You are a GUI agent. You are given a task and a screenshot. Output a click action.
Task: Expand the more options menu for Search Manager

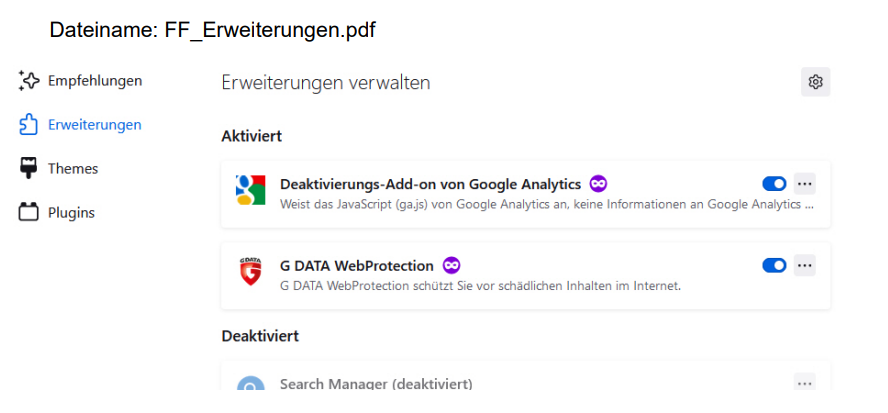[805, 383]
